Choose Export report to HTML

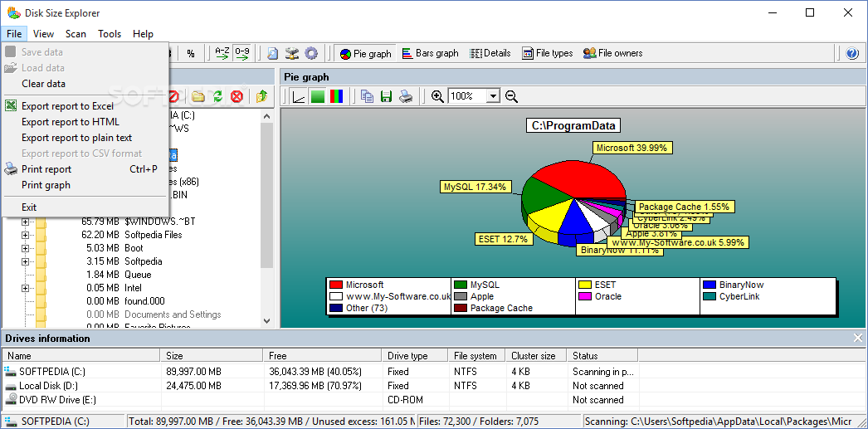(x=85, y=122)
